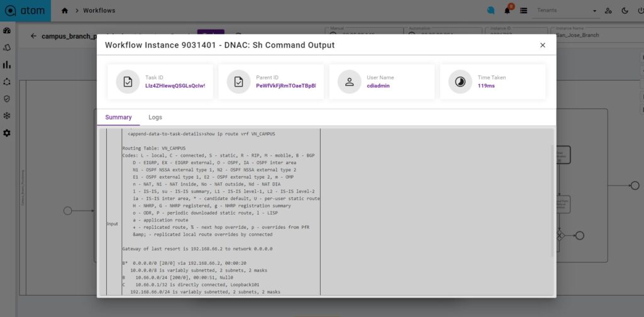The height and width of the screenshot is (317, 644).
Task: Click the route line 0.0.0.0/0 via 192.168.66.2
Action: [184, 263]
